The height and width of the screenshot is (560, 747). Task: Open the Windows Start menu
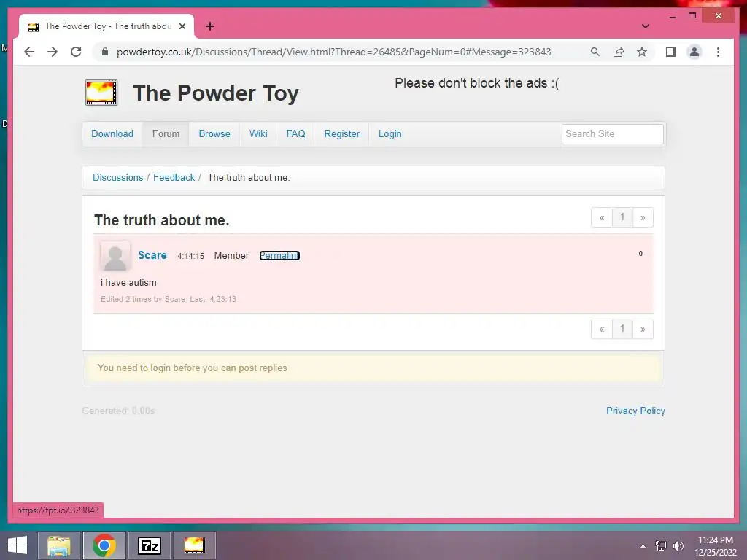point(18,545)
